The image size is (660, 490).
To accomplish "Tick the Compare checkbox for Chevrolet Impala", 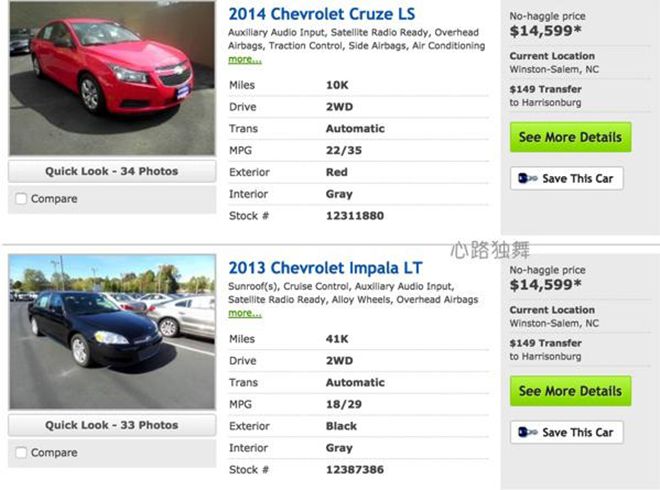I will 21,453.
